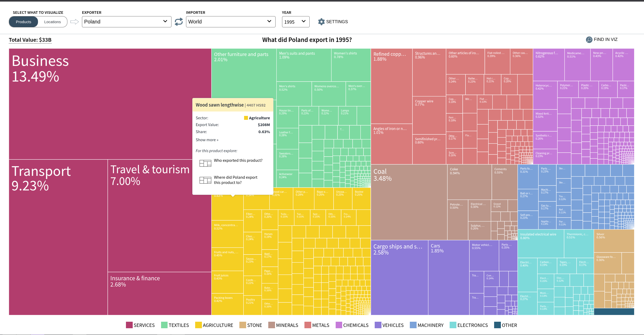Click the Vehicles legend color swatch
The width and height of the screenshot is (644, 335).
[x=378, y=325]
